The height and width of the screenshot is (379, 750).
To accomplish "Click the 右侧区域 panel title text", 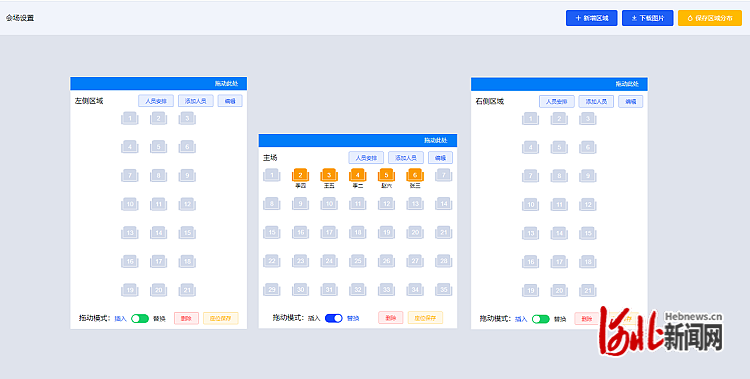I will pos(490,101).
